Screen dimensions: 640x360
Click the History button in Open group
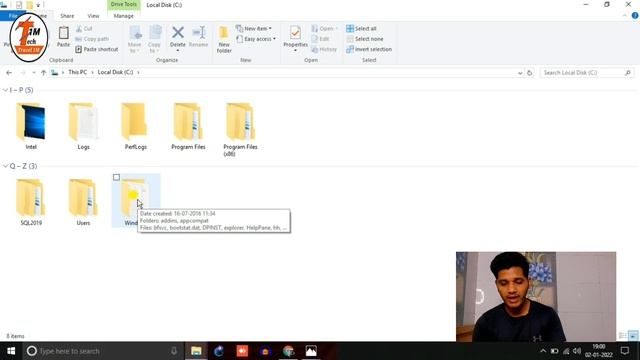324,49
